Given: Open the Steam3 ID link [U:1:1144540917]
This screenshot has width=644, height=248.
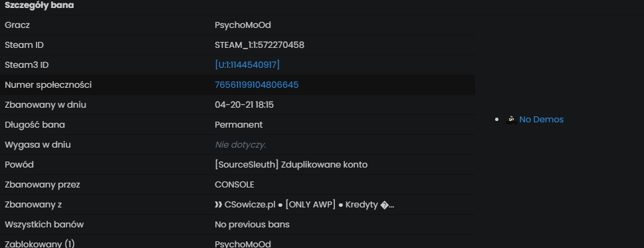Looking at the screenshot, I should pyautogui.click(x=247, y=65).
